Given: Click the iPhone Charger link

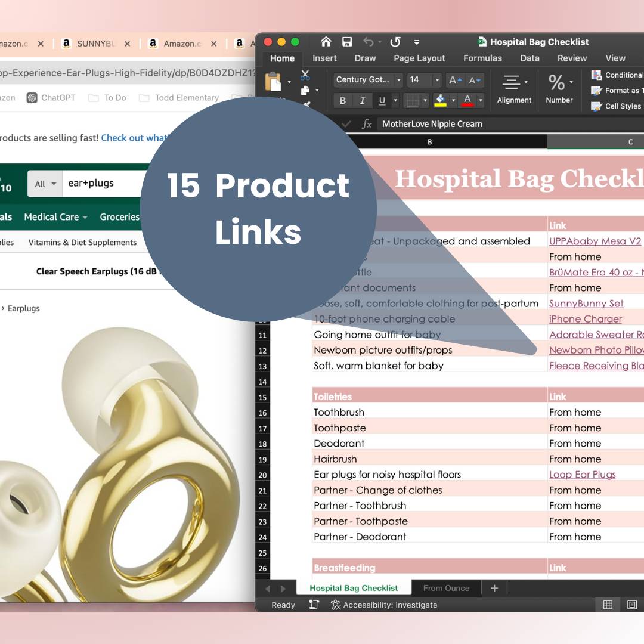Looking at the screenshot, I should [x=585, y=319].
